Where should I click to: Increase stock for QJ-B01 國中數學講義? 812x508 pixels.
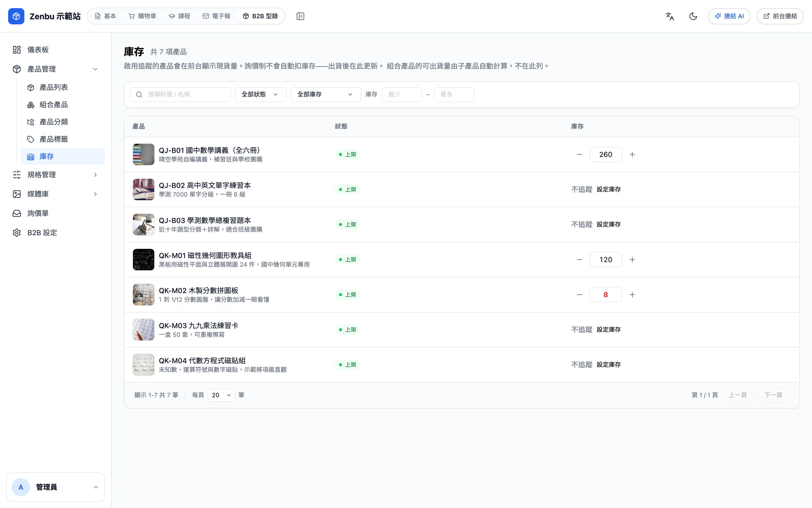coord(632,154)
